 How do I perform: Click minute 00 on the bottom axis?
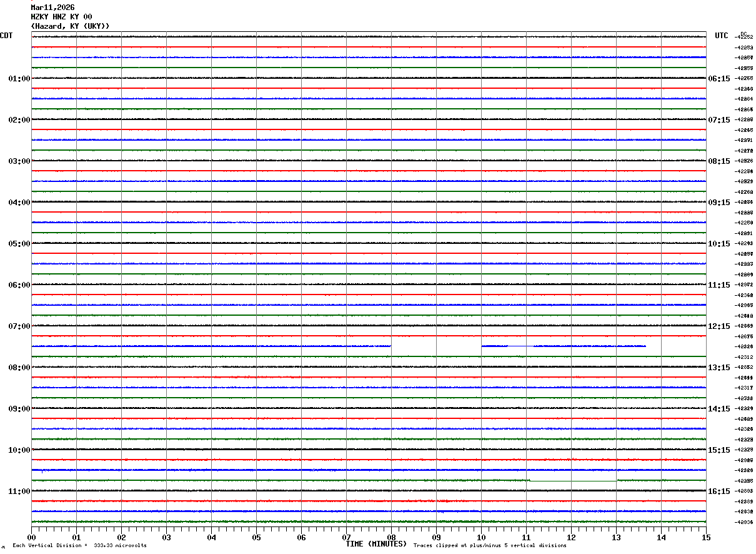(31, 537)
